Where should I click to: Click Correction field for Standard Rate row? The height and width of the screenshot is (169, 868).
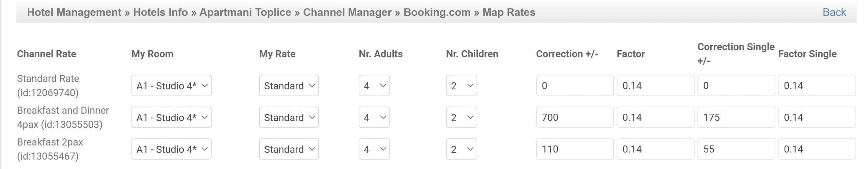click(574, 86)
